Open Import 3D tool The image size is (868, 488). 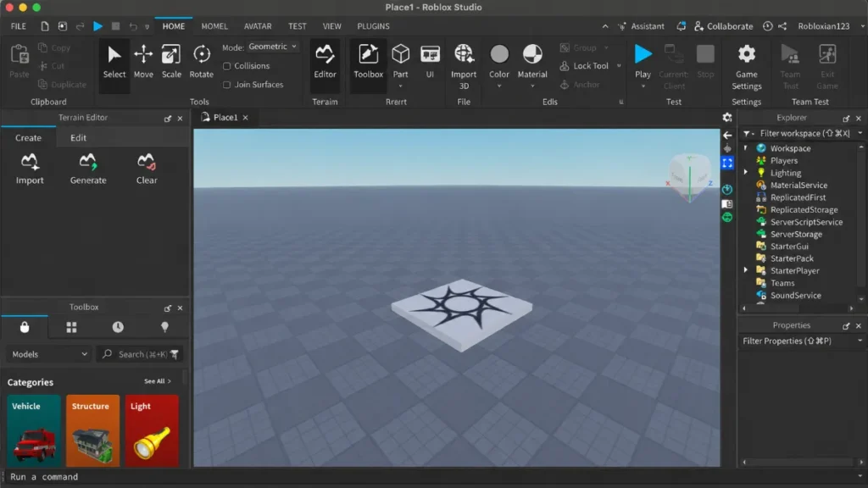(464, 66)
